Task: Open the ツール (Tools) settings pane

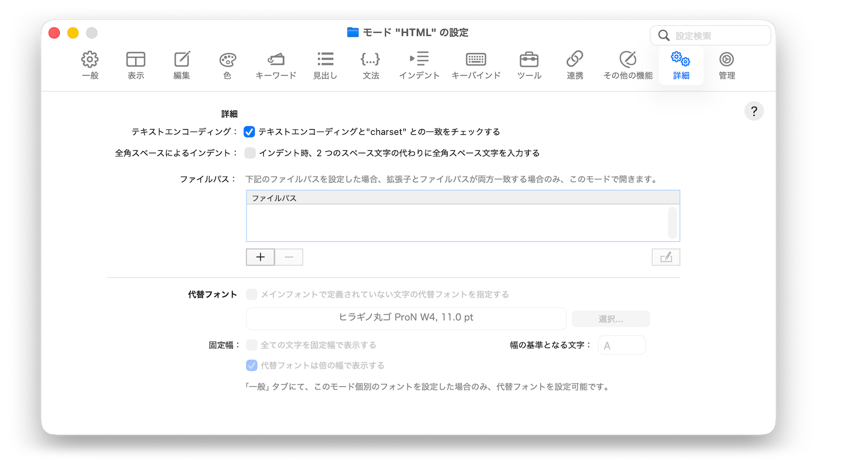Action: coord(529,65)
